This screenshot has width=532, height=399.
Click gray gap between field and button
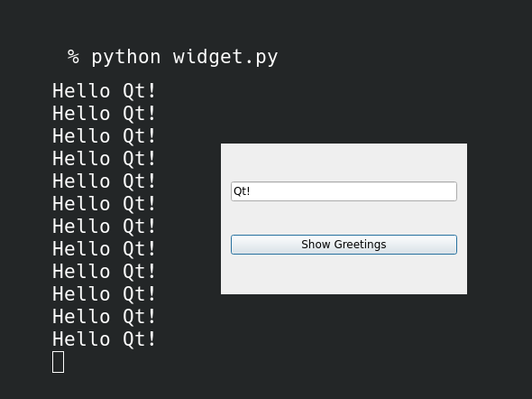tap(344, 218)
